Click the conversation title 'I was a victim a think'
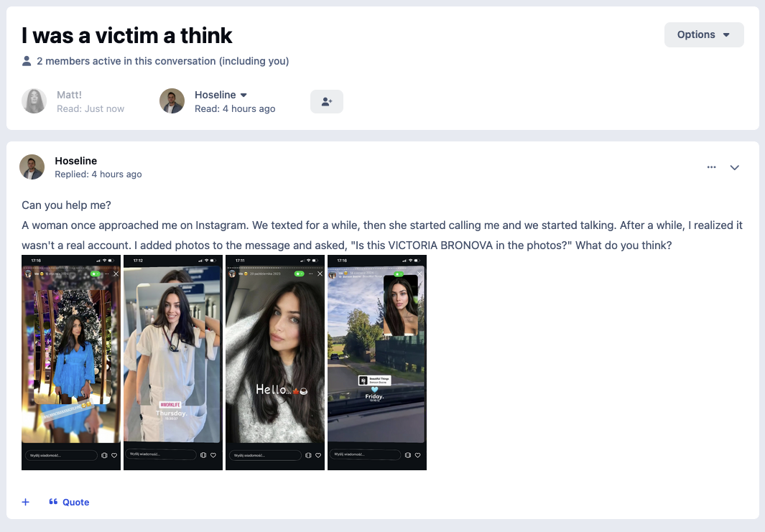This screenshot has height=532, width=765. point(127,35)
